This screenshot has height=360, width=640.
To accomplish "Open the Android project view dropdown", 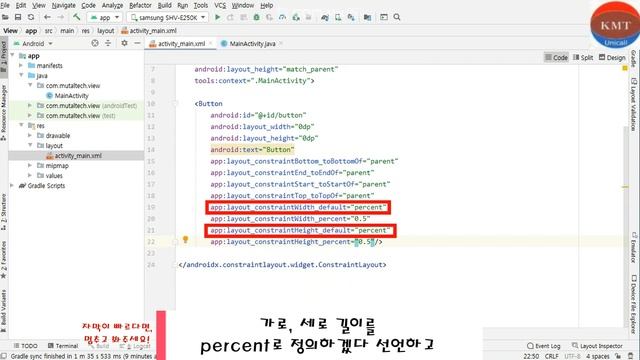I will (33, 43).
